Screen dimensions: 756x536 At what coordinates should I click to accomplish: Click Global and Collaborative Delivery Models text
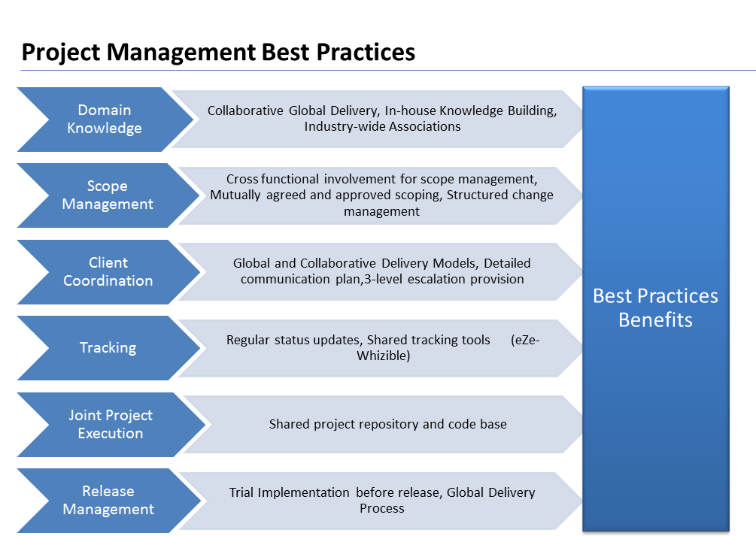coord(354,263)
